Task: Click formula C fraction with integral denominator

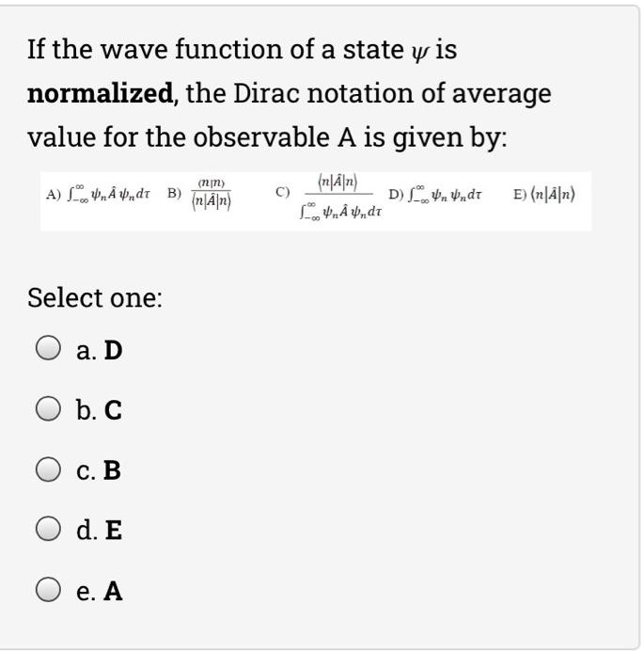Action: (x=336, y=196)
